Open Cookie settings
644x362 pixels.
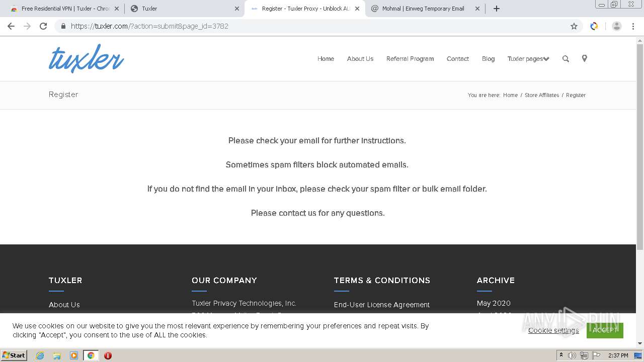[553, 330]
